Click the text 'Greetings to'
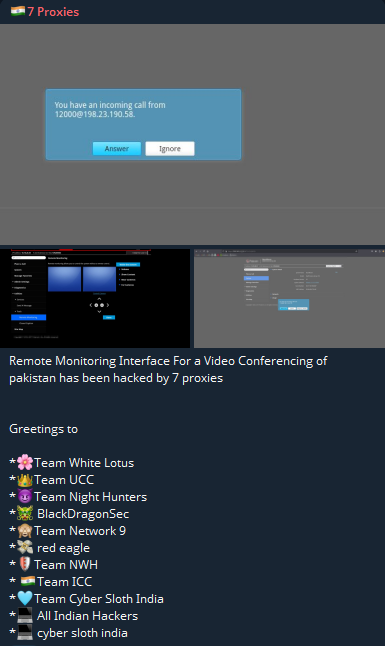This screenshot has height=646, width=385. [43, 429]
